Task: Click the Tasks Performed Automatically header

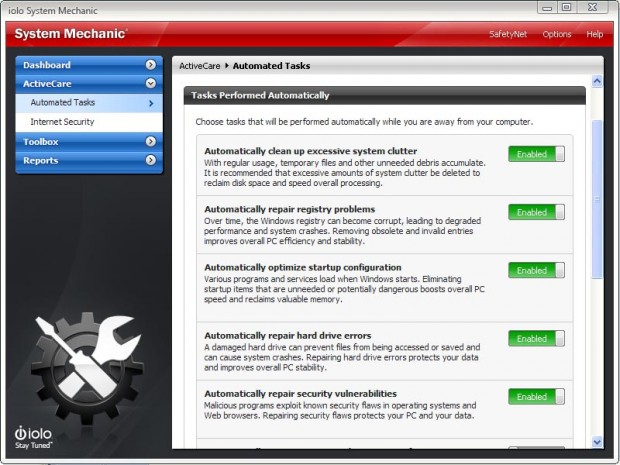Action: coord(384,95)
